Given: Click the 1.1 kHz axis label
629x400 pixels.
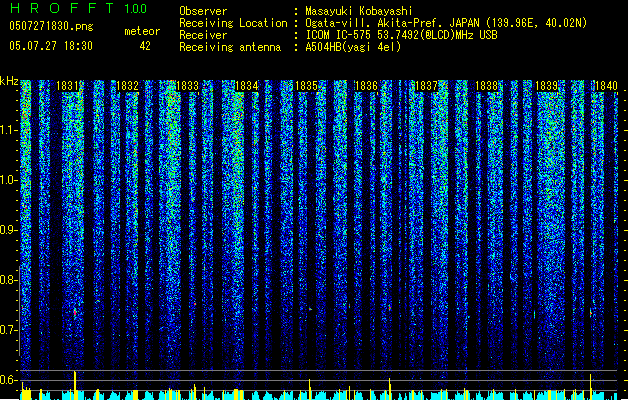Looking at the screenshot, I should coord(9,130).
